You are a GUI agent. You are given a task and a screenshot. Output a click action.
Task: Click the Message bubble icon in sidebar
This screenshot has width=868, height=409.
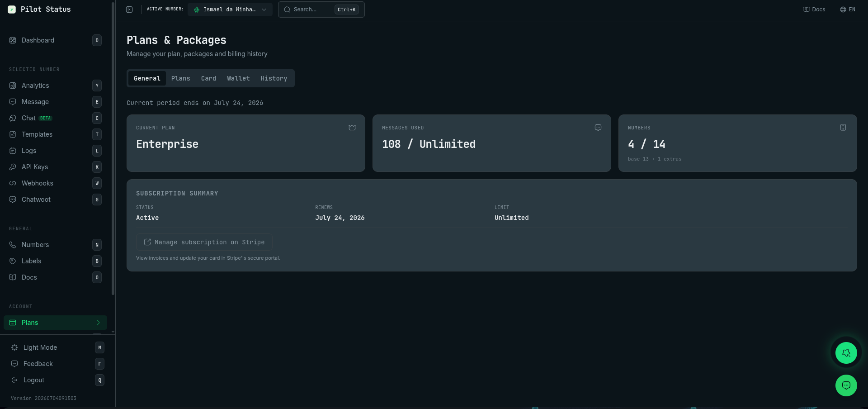[x=13, y=102]
